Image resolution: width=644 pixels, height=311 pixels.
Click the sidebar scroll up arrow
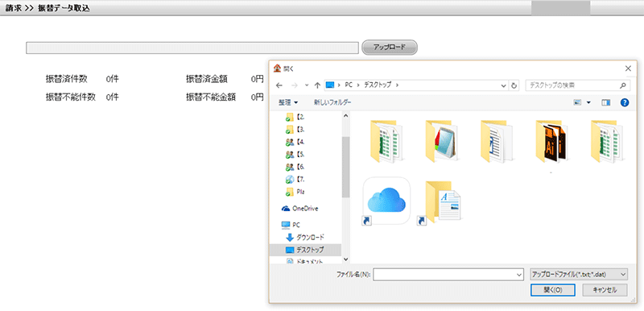(x=345, y=116)
